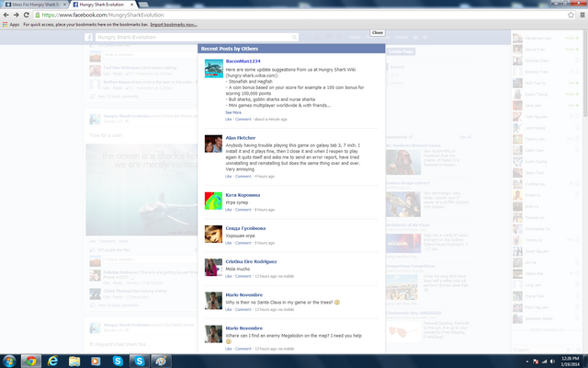
Task: Like the 'Mola mucho' post
Action: click(229, 276)
